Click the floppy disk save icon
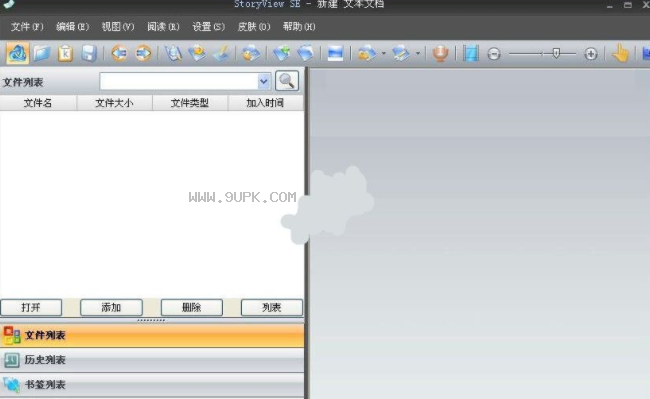Image resolution: width=650 pixels, height=399 pixels. tap(89, 53)
